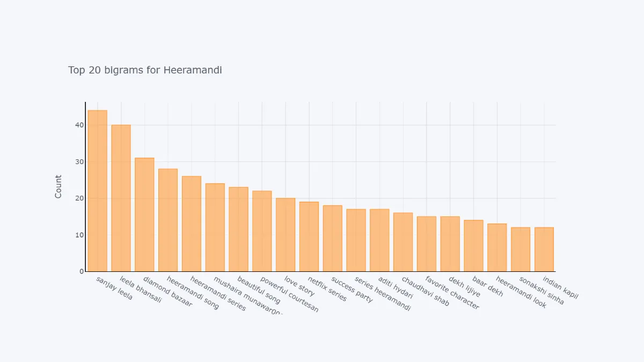Click the 'heeramandi look' x-axis label
644x362 pixels.
521,293
